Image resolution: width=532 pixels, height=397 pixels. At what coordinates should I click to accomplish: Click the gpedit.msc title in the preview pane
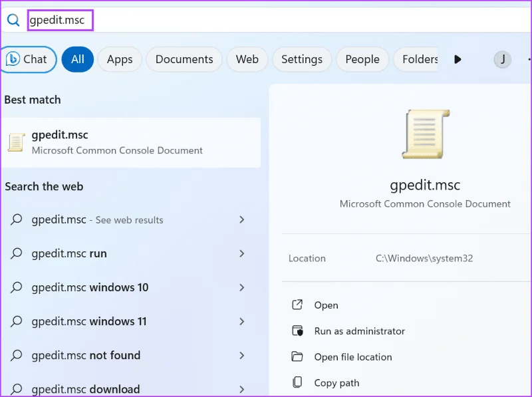tap(425, 186)
